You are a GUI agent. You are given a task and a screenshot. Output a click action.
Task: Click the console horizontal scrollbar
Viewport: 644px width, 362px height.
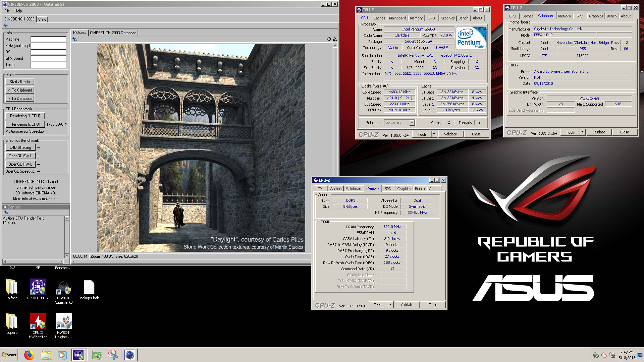(x=33, y=261)
